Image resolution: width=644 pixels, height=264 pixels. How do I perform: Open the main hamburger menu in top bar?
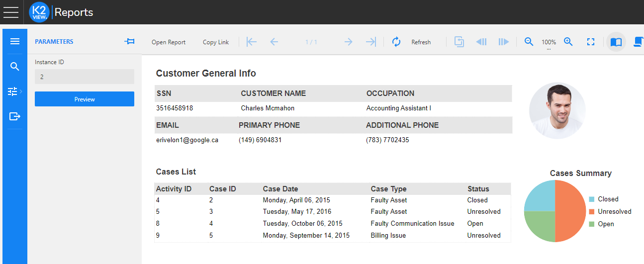click(11, 12)
